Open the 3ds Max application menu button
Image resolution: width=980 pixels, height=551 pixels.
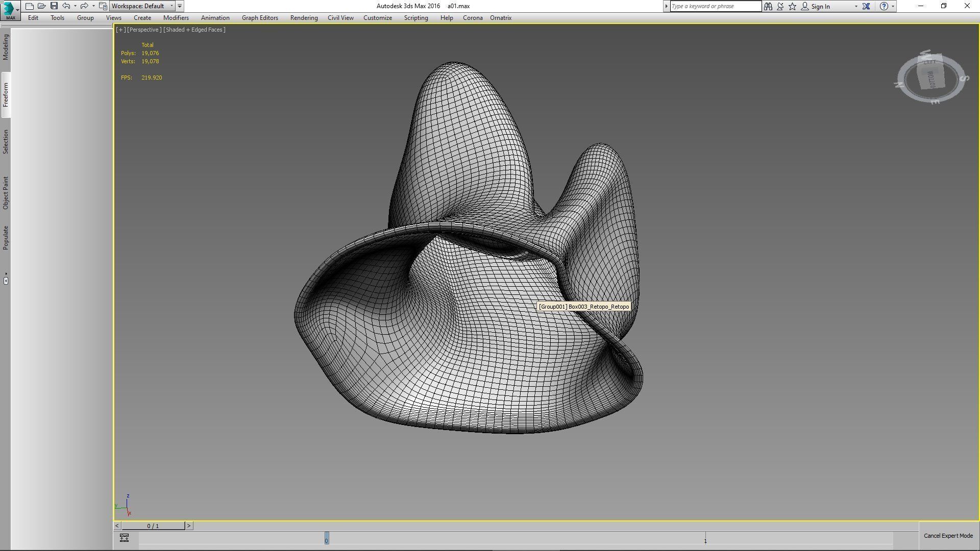(10, 10)
